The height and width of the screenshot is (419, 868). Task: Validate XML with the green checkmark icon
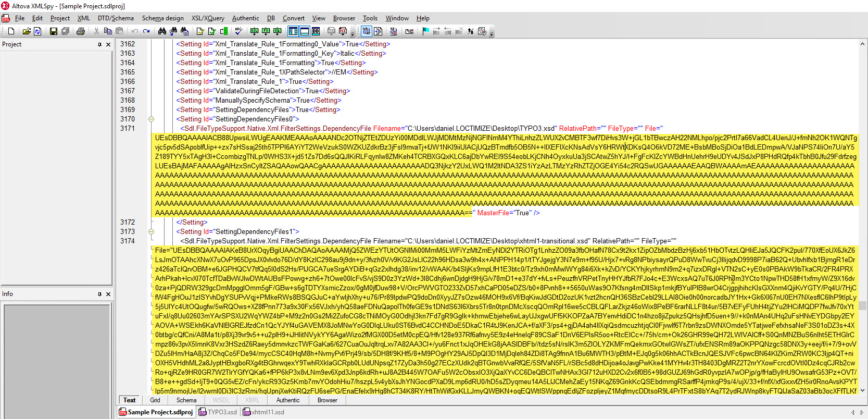[x=212, y=31]
